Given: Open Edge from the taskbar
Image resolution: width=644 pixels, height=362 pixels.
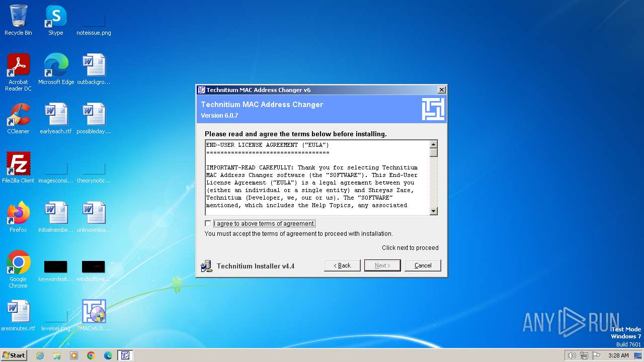Looking at the screenshot, I should [x=108, y=355].
